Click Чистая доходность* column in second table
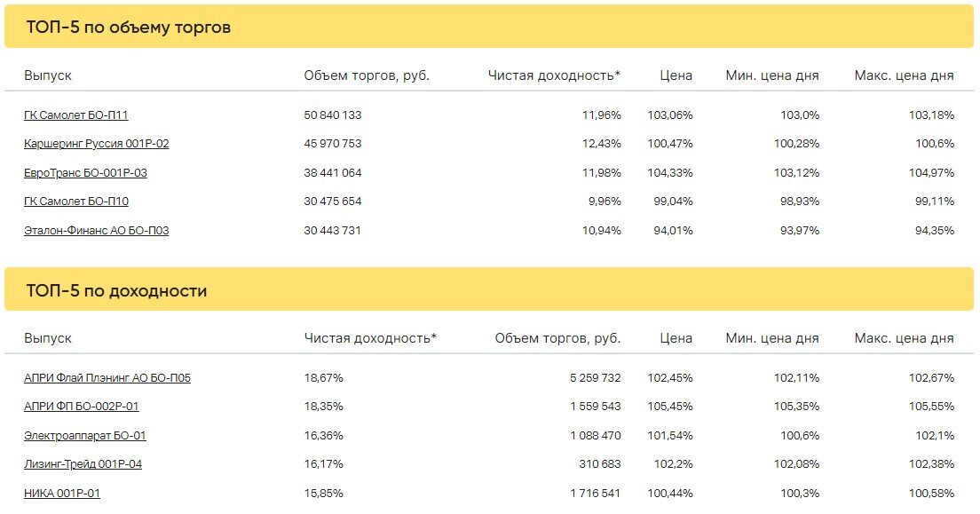Image resolution: width=980 pixels, height=514 pixels. (370, 338)
